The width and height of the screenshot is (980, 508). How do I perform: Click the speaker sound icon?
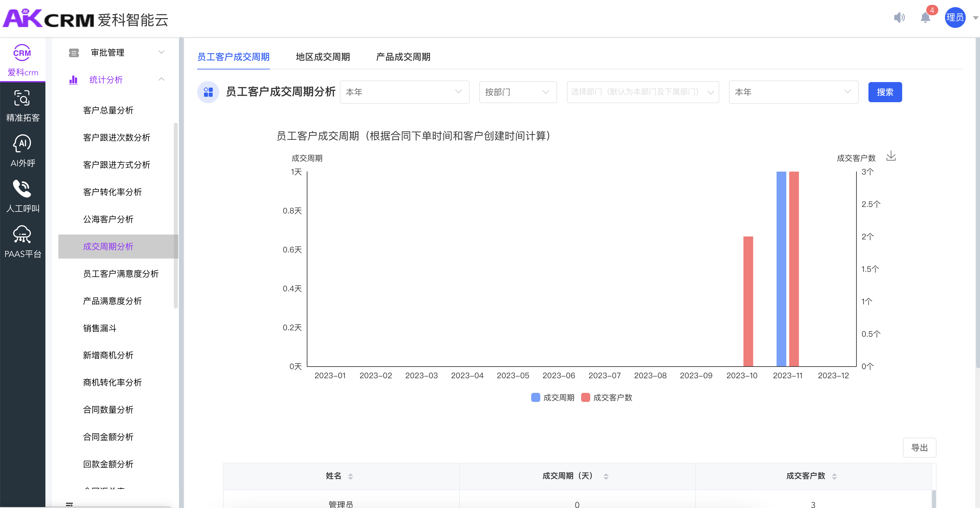(x=899, y=18)
